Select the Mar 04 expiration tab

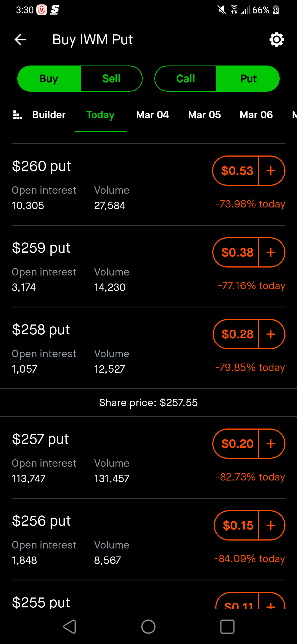click(152, 115)
